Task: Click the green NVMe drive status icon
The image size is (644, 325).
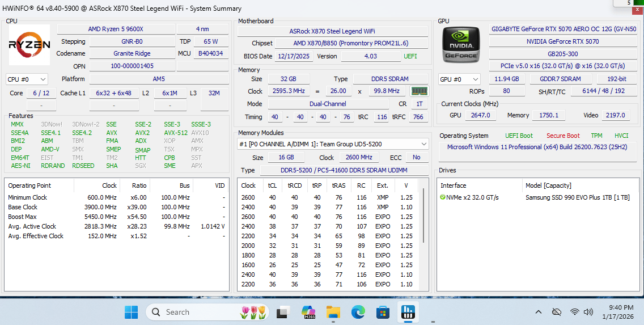Action: click(x=442, y=197)
